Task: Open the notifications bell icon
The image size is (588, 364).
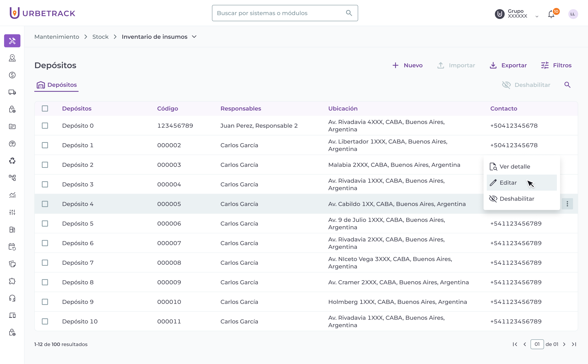Action: 551,14
